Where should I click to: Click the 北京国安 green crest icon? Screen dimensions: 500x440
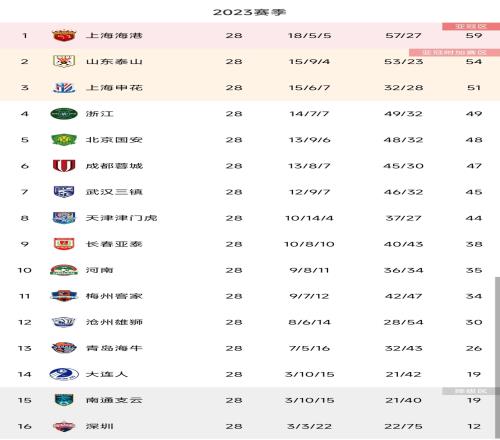pos(64,140)
